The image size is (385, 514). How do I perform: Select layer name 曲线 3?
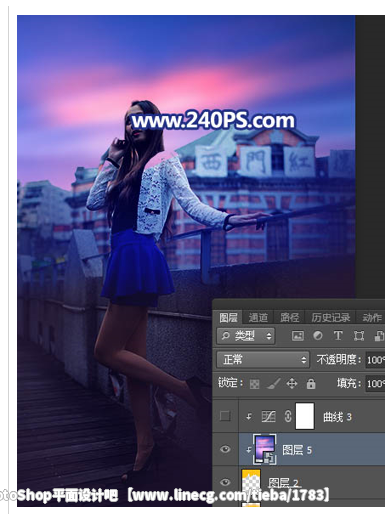coord(337,417)
